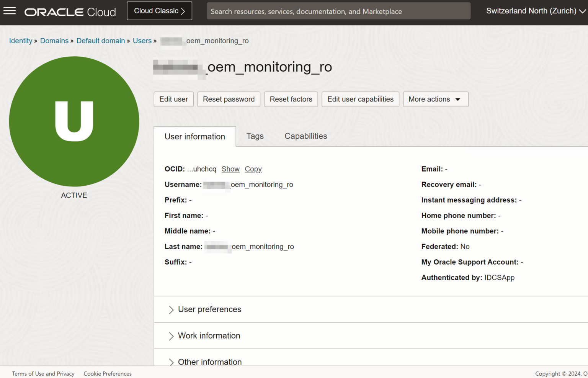Open the hamburger navigation menu
Viewport: 588px width, 378px height.
point(10,11)
